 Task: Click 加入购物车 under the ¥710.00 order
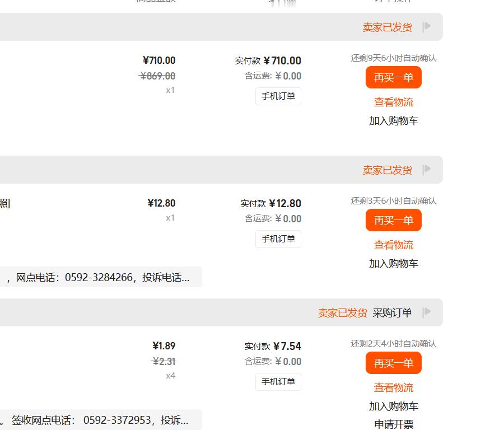coord(394,121)
